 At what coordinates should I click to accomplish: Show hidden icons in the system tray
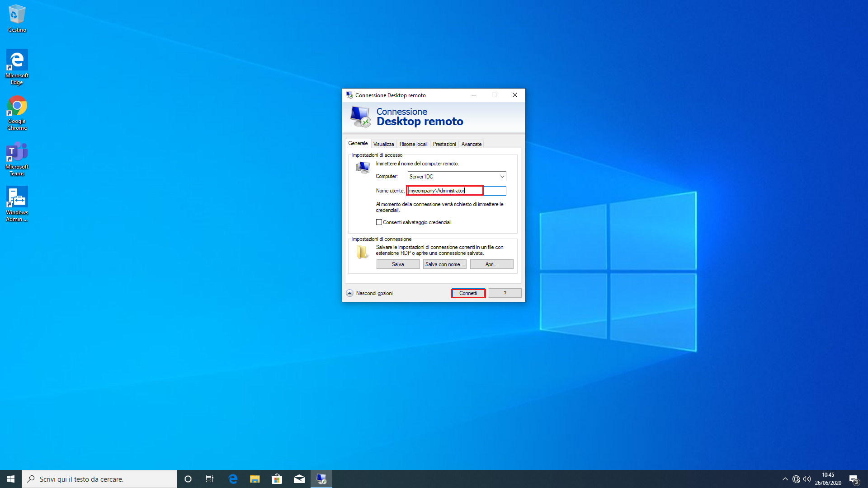click(x=785, y=479)
